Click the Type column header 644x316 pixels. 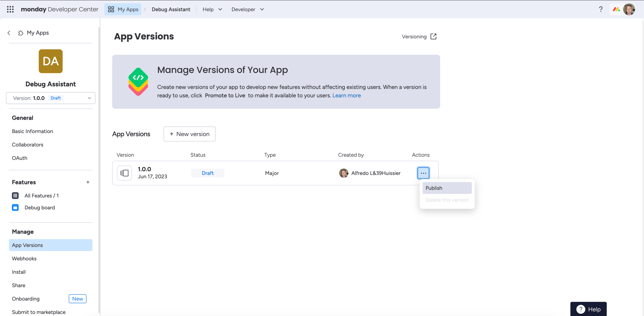click(x=270, y=155)
